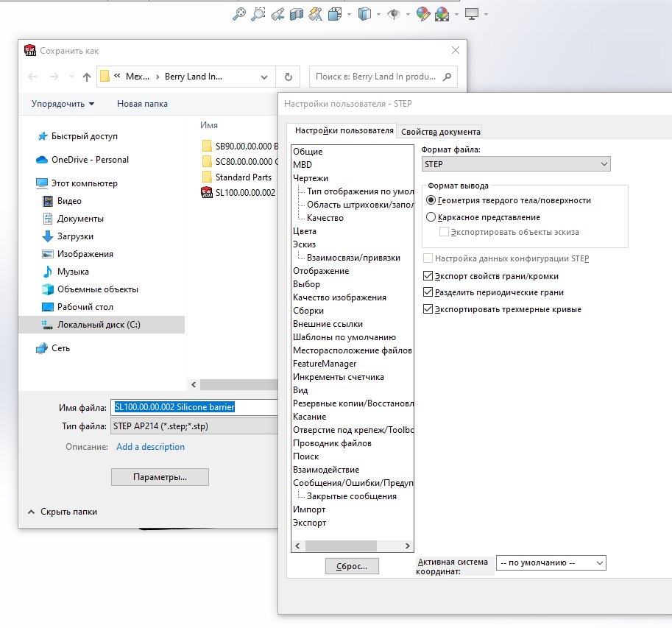Open the Формат файла STEP dropdown
The height and width of the screenshot is (628, 672).
(x=515, y=164)
